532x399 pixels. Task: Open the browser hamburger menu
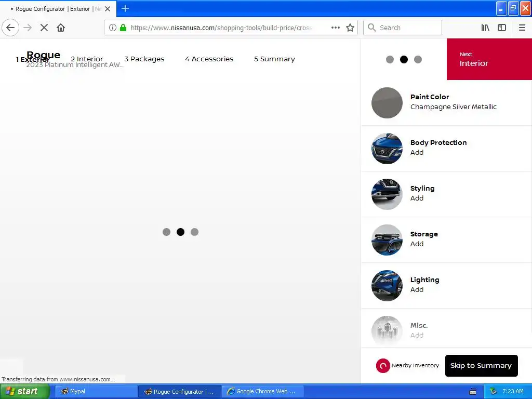(x=522, y=28)
